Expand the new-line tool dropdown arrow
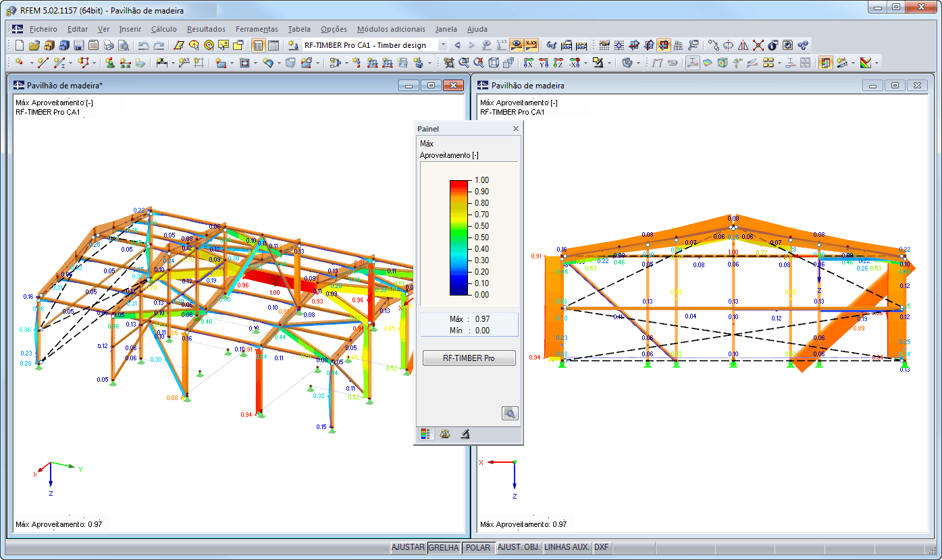Screen dimensions: 942x560 tap(70, 62)
